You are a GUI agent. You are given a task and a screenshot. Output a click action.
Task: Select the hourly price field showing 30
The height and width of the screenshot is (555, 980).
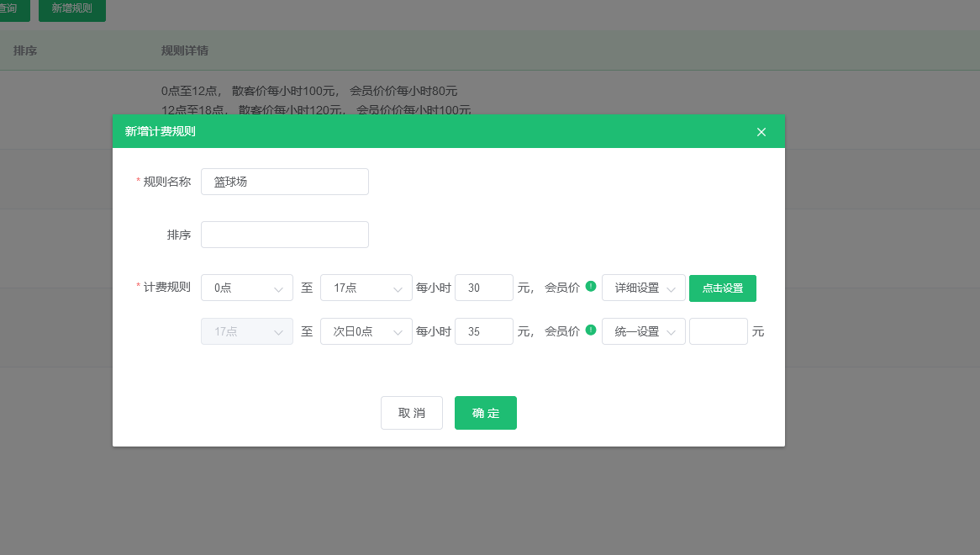[484, 288]
